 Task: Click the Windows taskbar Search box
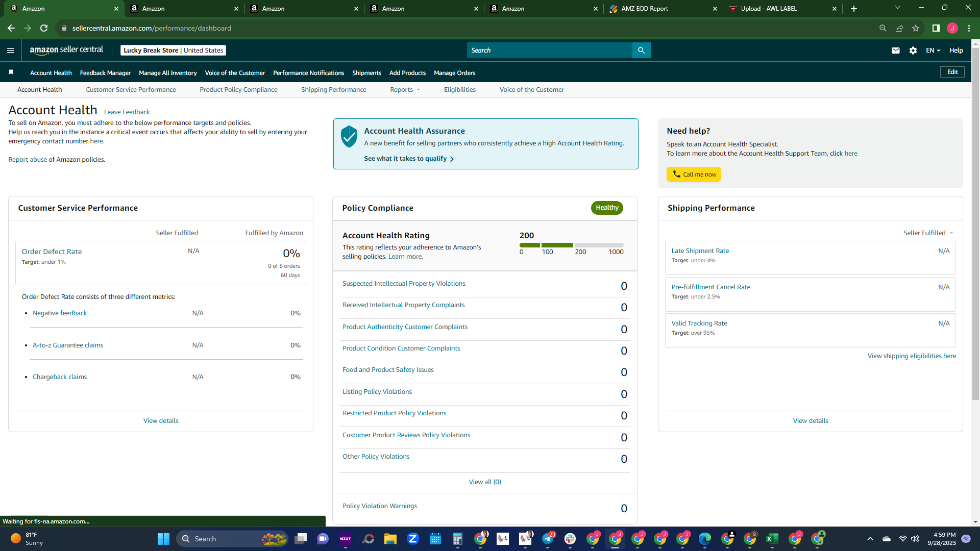[x=232, y=539]
